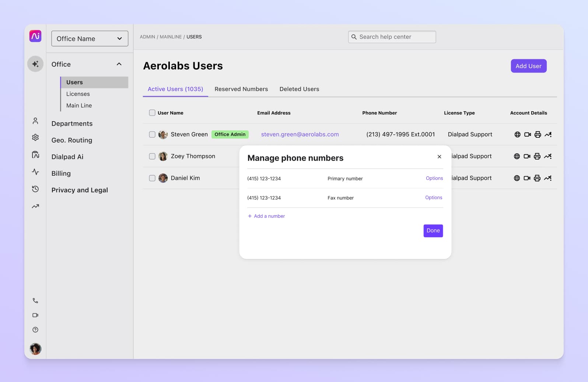Switch to the Reserved Numbers tab
This screenshot has height=382, width=588.
coord(241,89)
